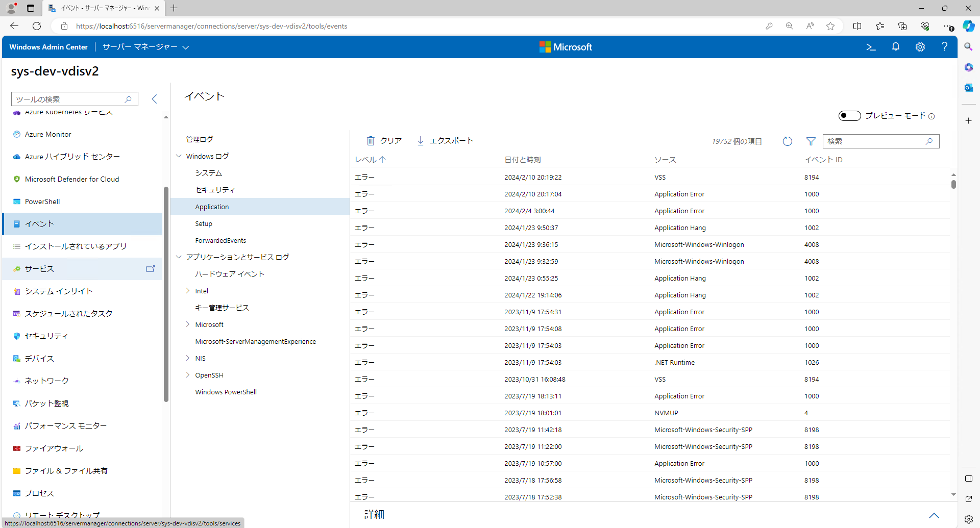Click the スケジュールされたタスク tool icon

pos(17,314)
